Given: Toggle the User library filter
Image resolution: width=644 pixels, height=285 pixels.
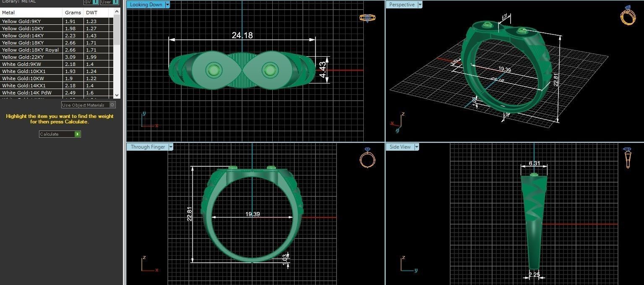Looking at the screenshot, I should click(110, 2).
